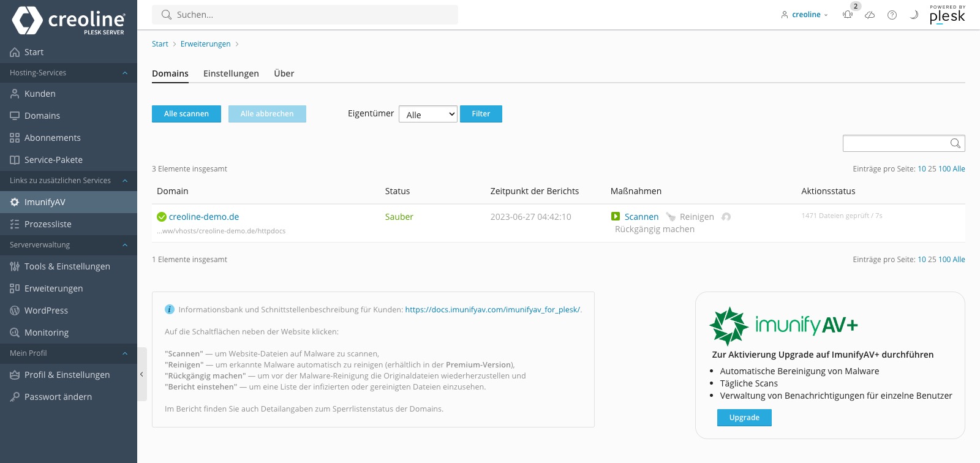Click the Reinigen broom icon
Viewport: 980px width, 463px height.
[671, 217]
